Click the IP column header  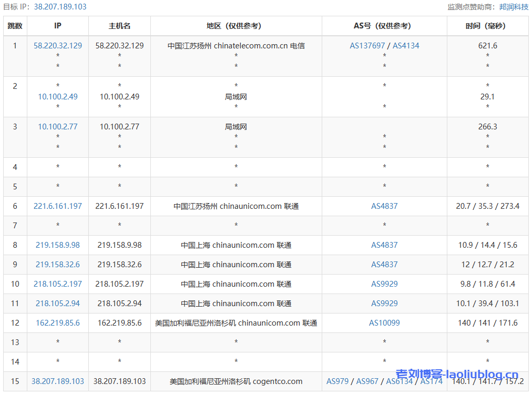(58, 26)
